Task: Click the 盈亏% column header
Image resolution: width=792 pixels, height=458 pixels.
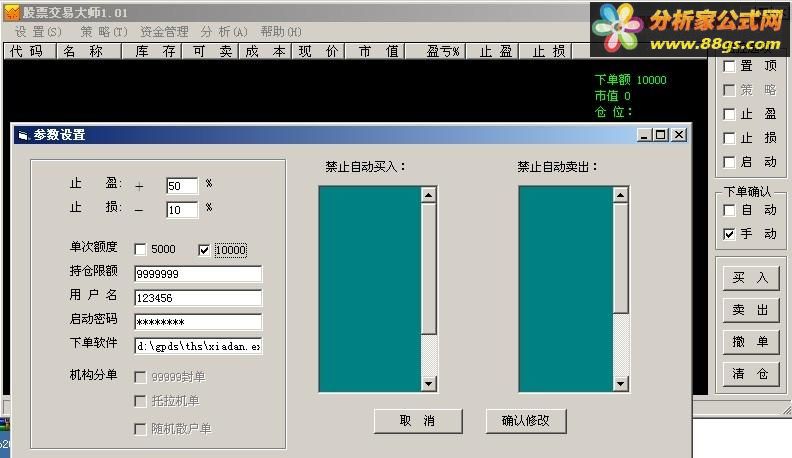Action: pos(436,51)
